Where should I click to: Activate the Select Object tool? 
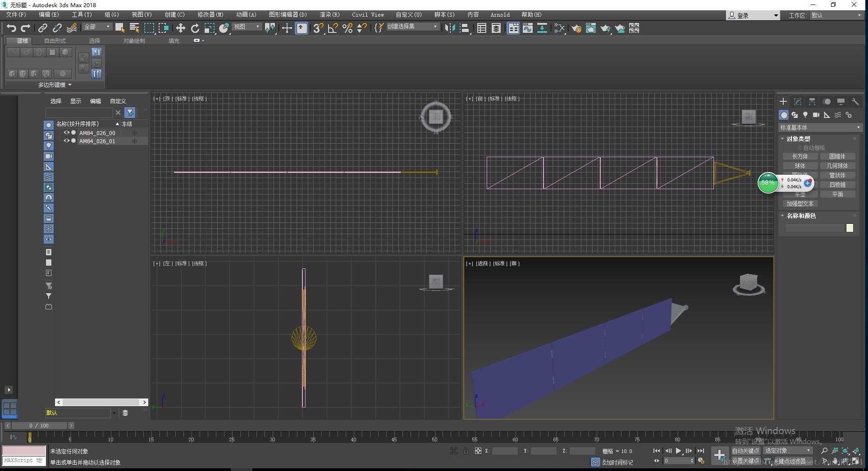120,28
